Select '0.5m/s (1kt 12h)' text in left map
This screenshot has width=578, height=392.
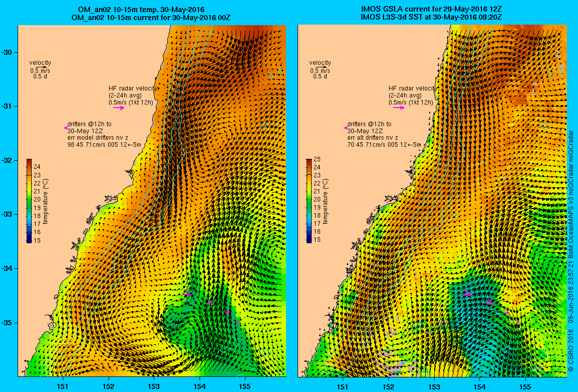click(x=131, y=103)
